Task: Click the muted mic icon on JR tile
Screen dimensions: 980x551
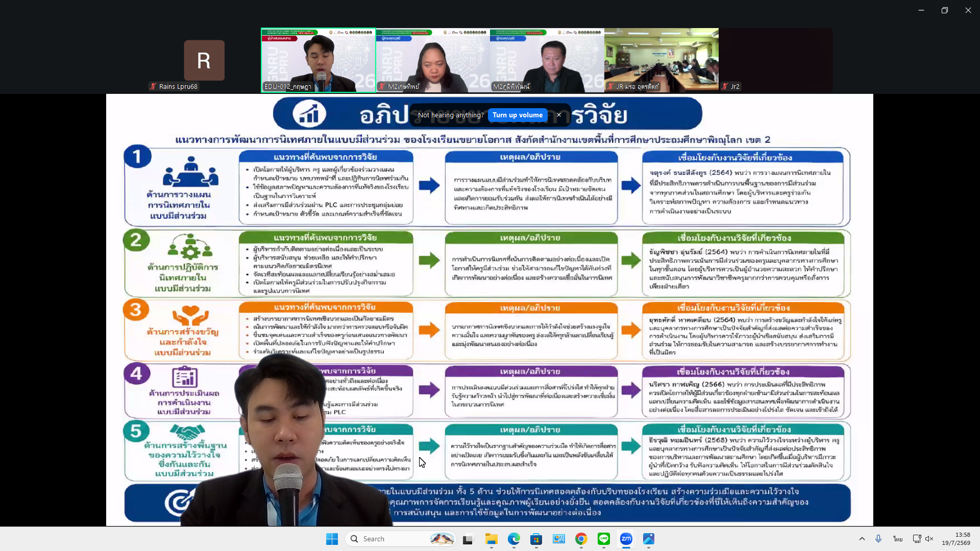Action: [610, 86]
